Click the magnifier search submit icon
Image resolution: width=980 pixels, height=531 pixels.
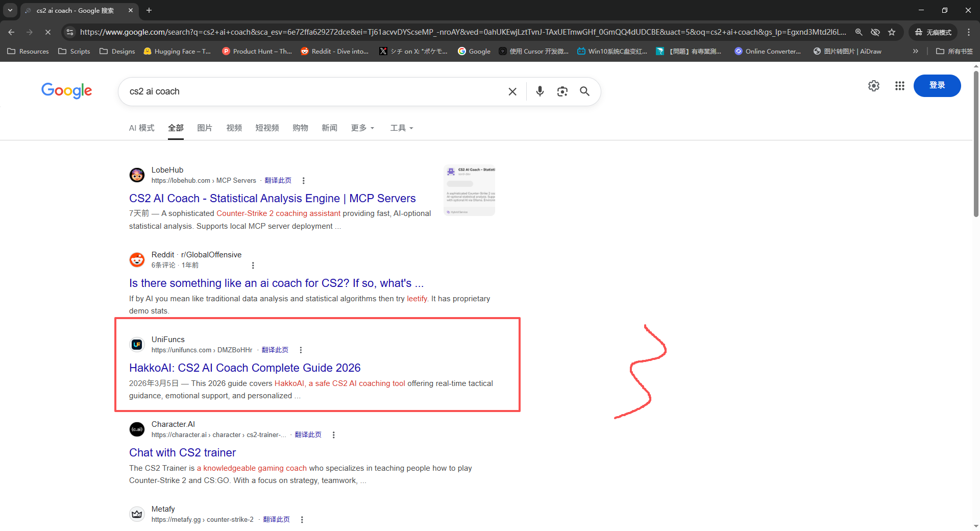pos(584,91)
